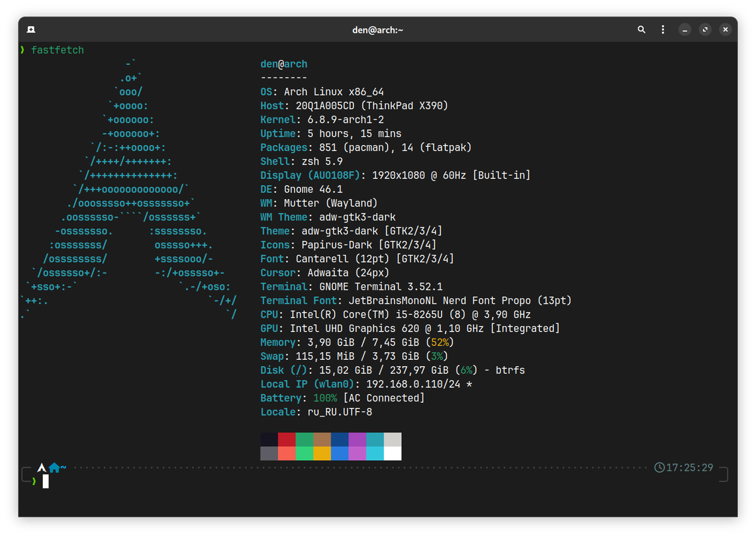This screenshot has height=537, width=756.
Task: Click the Host line ThinkPad X390
Action: point(355,106)
